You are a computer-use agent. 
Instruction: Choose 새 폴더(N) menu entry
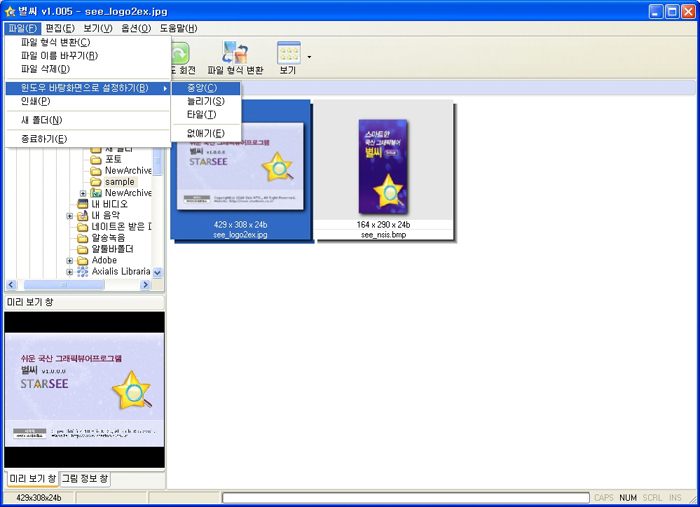pyautogui.click(x=88, y=120)
